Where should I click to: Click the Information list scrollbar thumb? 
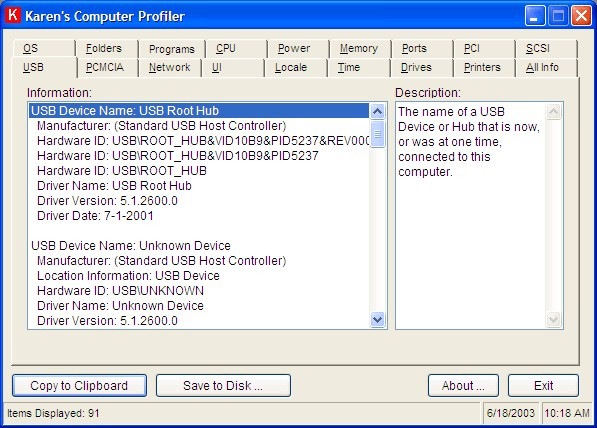coord(378,134)
